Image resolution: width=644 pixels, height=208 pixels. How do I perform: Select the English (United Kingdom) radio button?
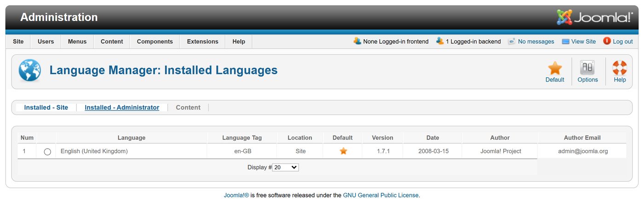(47, 151)
